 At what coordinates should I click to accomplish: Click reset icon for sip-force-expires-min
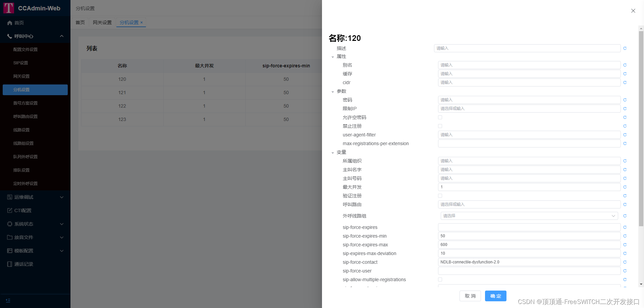coord(625,236)
